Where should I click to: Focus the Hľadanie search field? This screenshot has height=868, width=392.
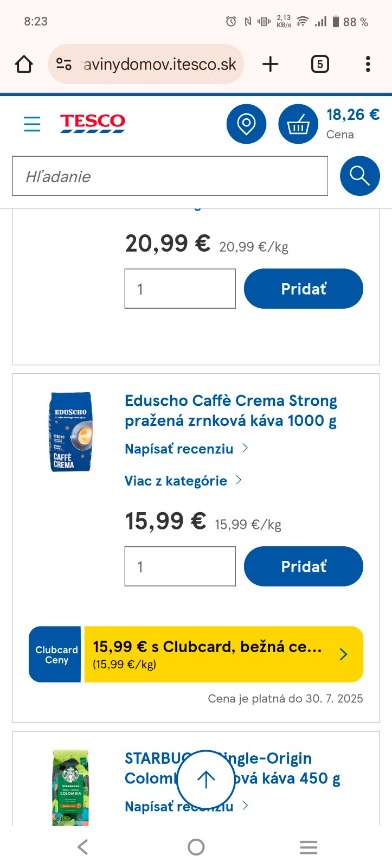(x=170, y=176)
